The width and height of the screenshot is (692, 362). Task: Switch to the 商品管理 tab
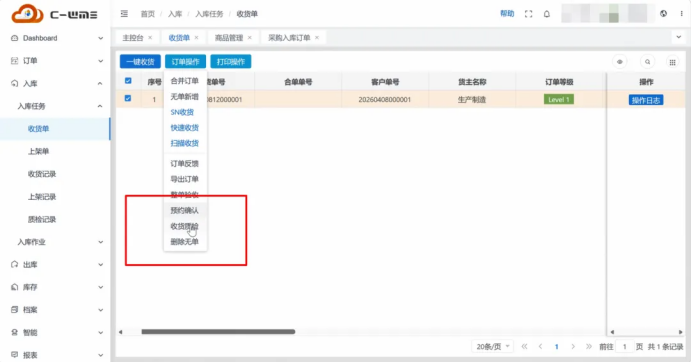point(229,38)
